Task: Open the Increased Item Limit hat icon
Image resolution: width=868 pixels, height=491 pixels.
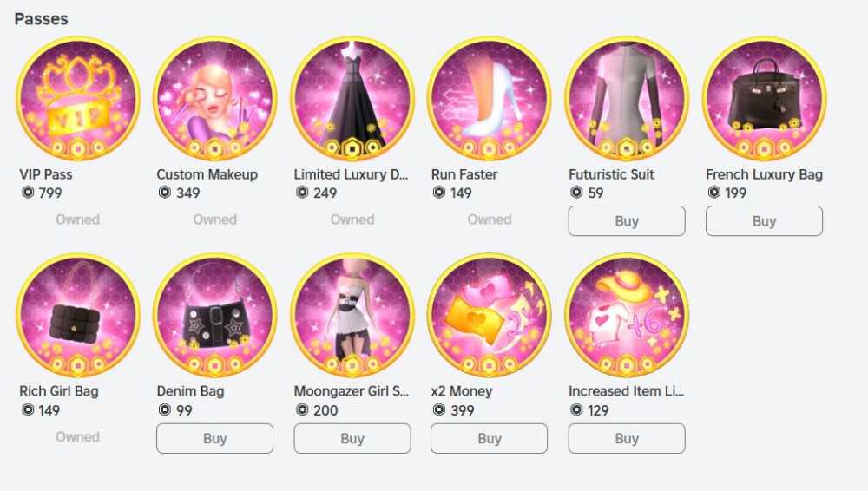Action: [x=627, y=316]
